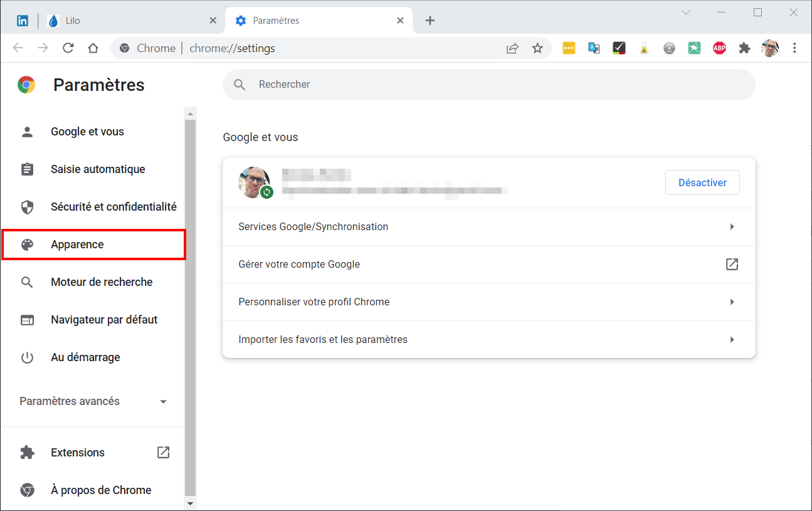Open Navigateur par défaut settings
The image size is (812, 511).
[x=93, y=320]
